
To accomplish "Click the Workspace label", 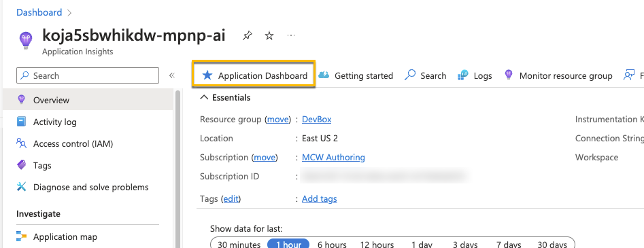I will click(597, 157).
